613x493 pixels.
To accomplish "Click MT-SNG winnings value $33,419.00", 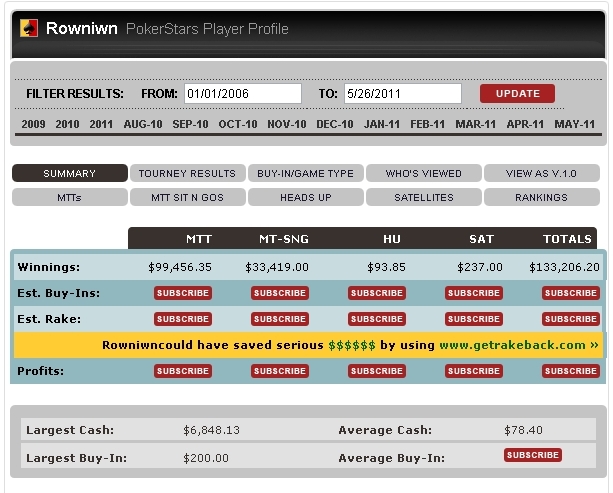I will pos(277,267).
